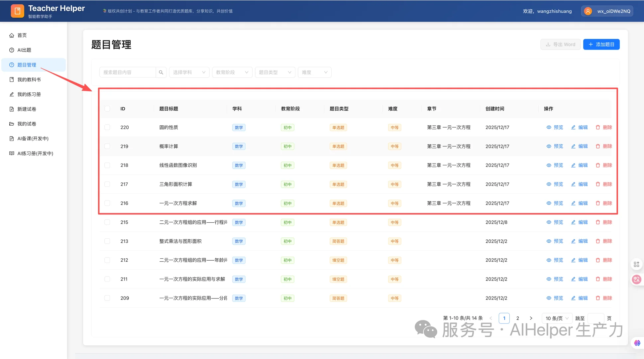The height and width of the screenshot is (359, 644).
Task: Select 我的试卷 in the sidebar
Action: (27, 124)
